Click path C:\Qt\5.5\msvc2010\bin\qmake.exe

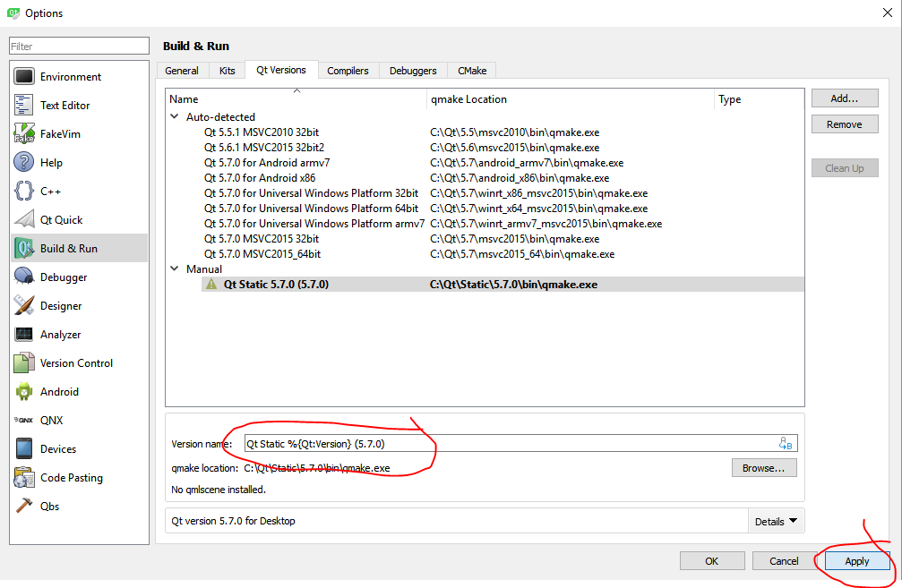tap(515, 132)
